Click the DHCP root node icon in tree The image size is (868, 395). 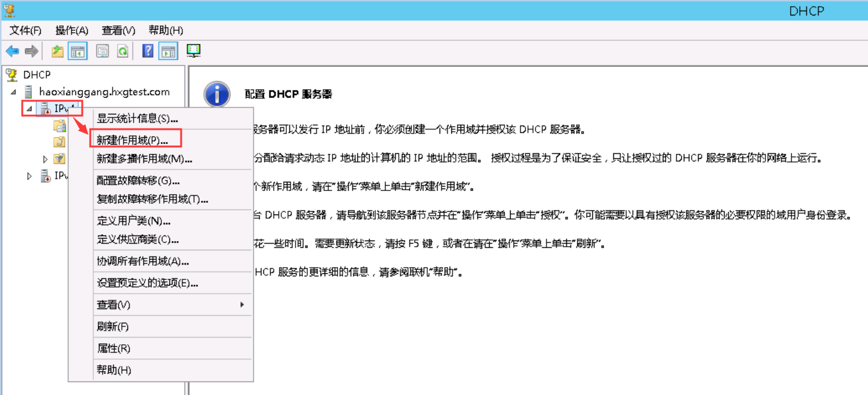tap(11, 75)
